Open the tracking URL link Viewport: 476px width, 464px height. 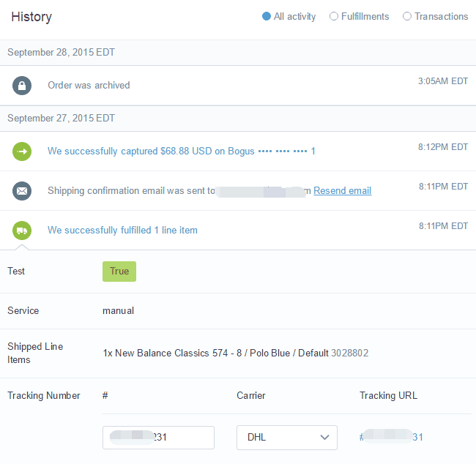coord(391,438)
